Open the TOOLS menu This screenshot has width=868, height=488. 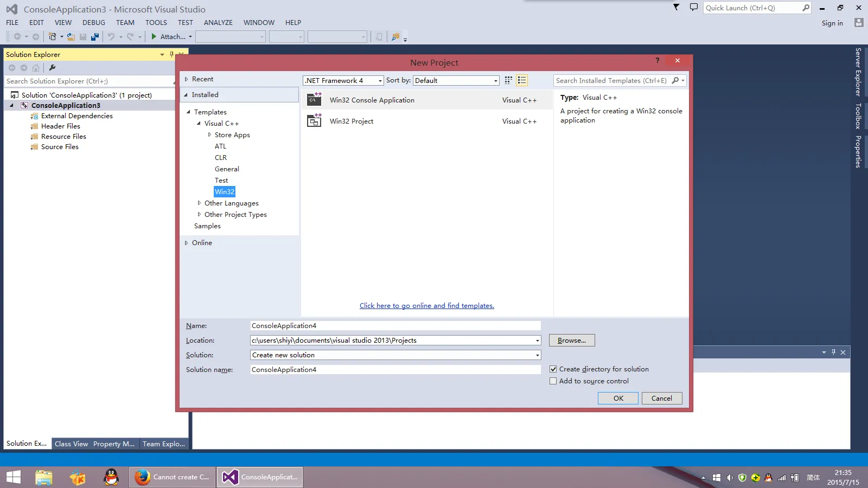click(156, 23)
